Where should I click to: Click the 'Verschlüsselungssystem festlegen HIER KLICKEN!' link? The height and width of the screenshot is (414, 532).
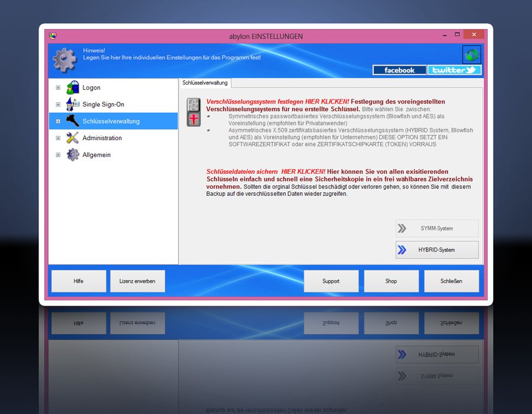278,102
